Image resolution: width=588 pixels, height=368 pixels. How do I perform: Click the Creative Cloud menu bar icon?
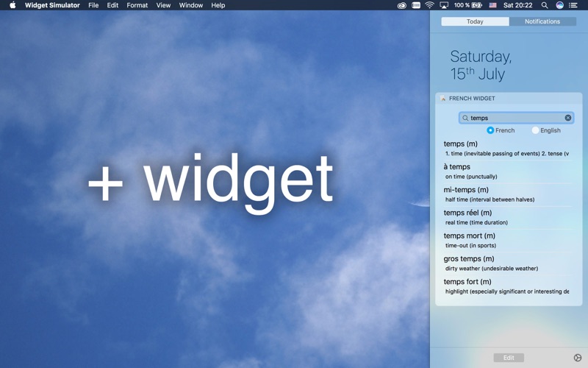[x=401, y=5]
